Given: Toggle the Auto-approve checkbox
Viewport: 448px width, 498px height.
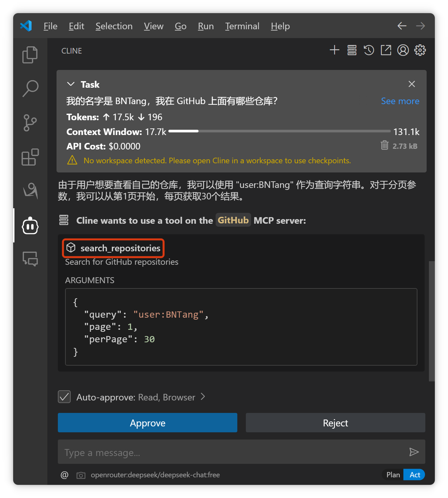Looking at the screenshot, I should (x=64, y=397).
